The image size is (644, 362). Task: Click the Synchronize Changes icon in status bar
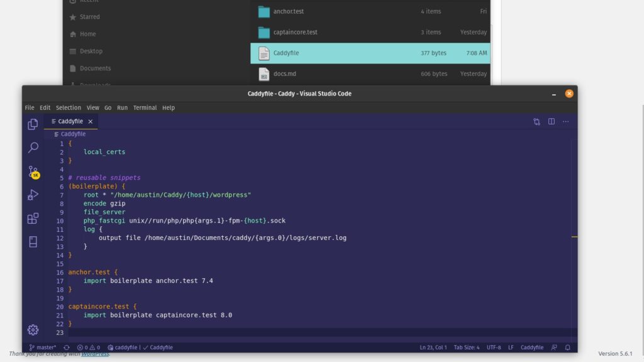tap(67, 347)
